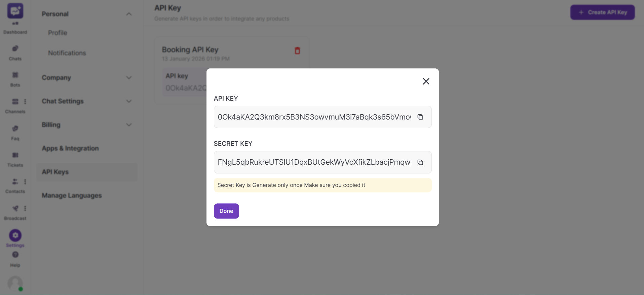Open the Tickets panel
This screenshot has width=644, height=295.
point(15,156)
